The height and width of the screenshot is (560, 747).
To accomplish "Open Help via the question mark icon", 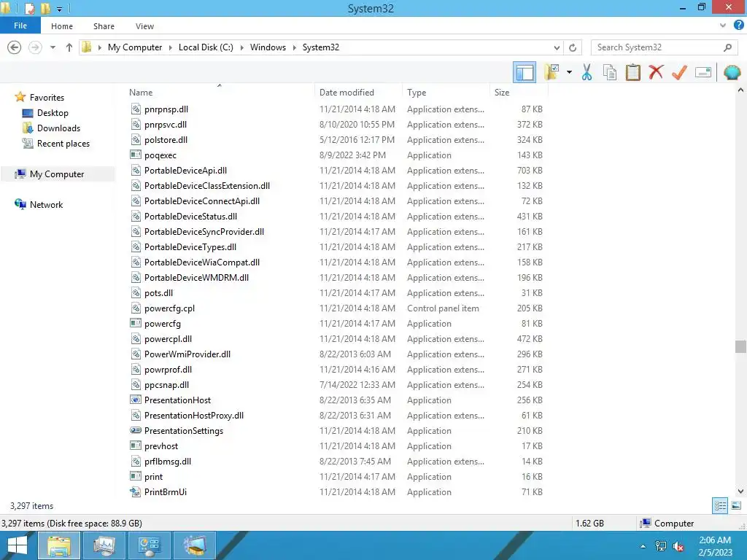I will [738, 26].
